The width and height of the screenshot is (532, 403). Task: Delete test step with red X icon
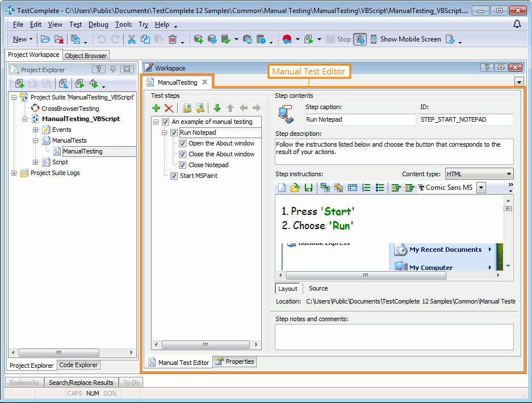pyautogui.click(x=169, y=108)
